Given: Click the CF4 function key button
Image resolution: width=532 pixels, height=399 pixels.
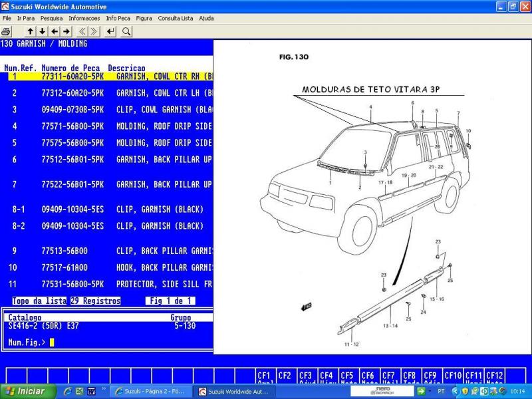Looking at the screenshot, I should click(x=327, y=376).
